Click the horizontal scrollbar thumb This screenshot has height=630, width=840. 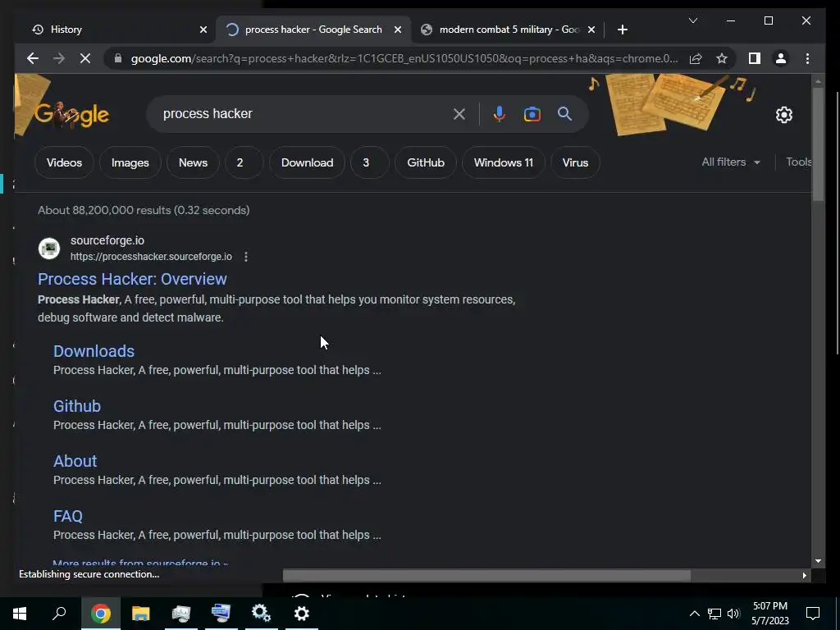(x=486, y=575)
